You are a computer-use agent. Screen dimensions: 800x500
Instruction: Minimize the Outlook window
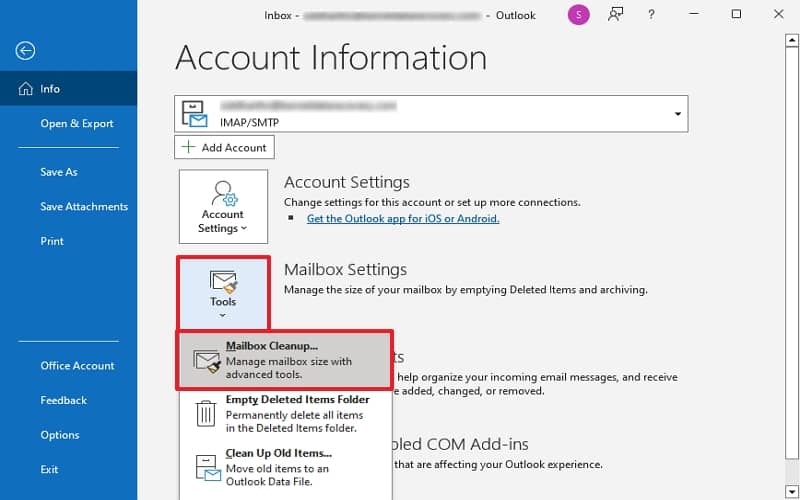coord(693,14)
